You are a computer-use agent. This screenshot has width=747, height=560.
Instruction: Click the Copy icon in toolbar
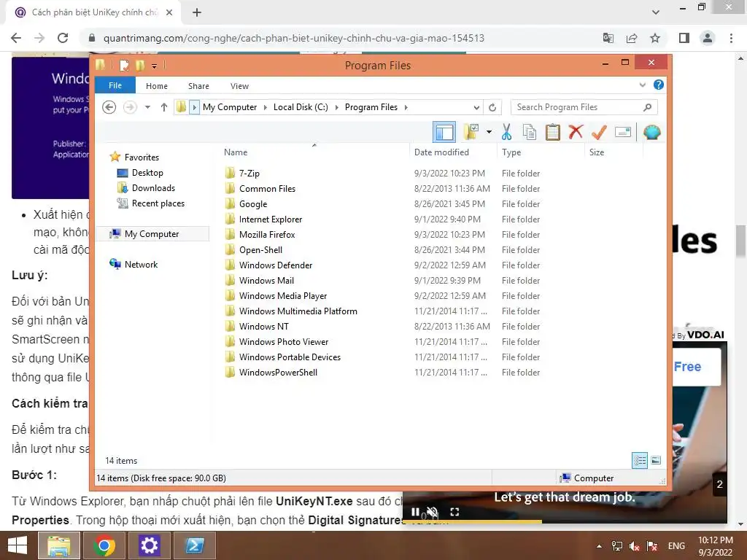(529, 132)
